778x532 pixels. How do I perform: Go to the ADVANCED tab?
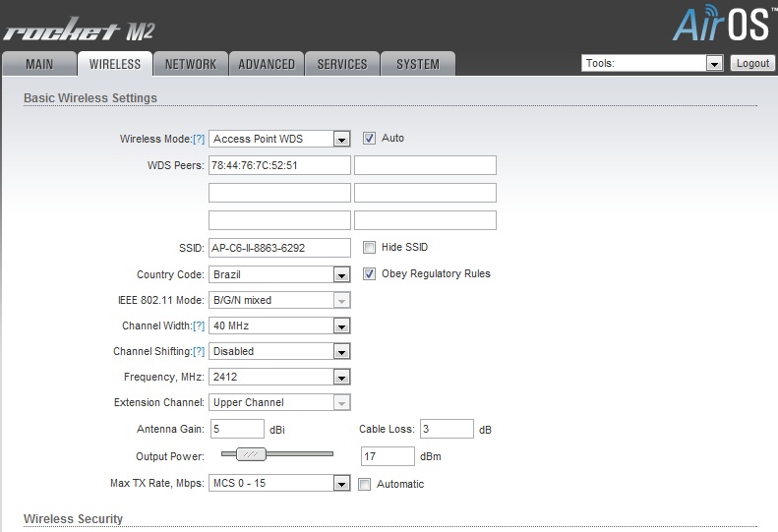267,64
